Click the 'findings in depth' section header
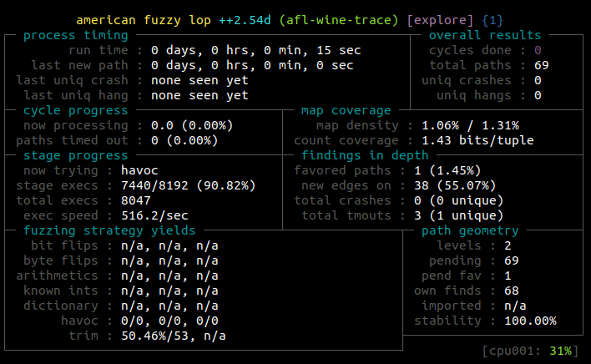The image size is (591, 364). (365, 155)
